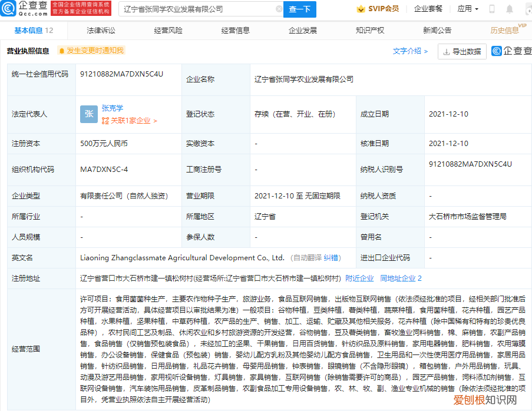
Task: Click the download icon on 导出数据 button
Action: point(445,52)
